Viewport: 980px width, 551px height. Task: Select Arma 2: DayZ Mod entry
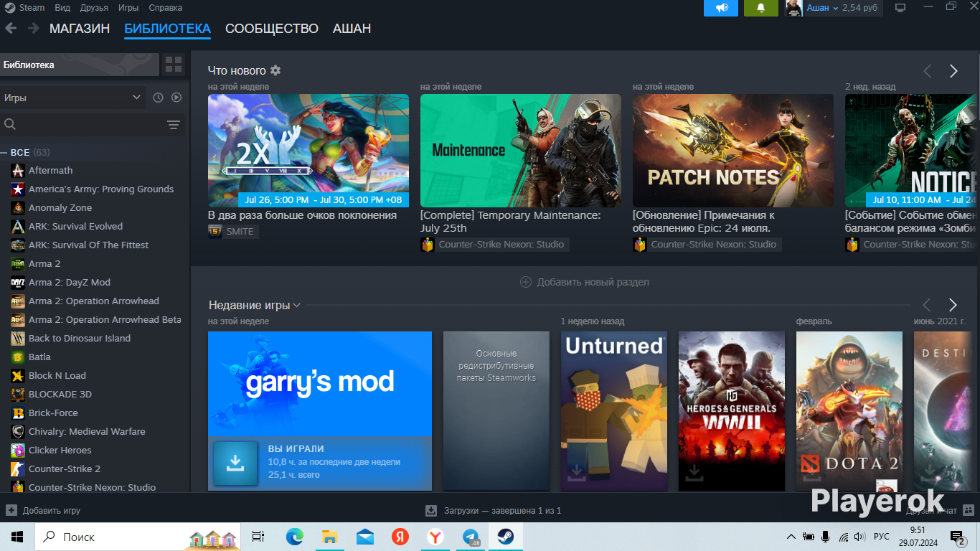click(x=69, y=282)
